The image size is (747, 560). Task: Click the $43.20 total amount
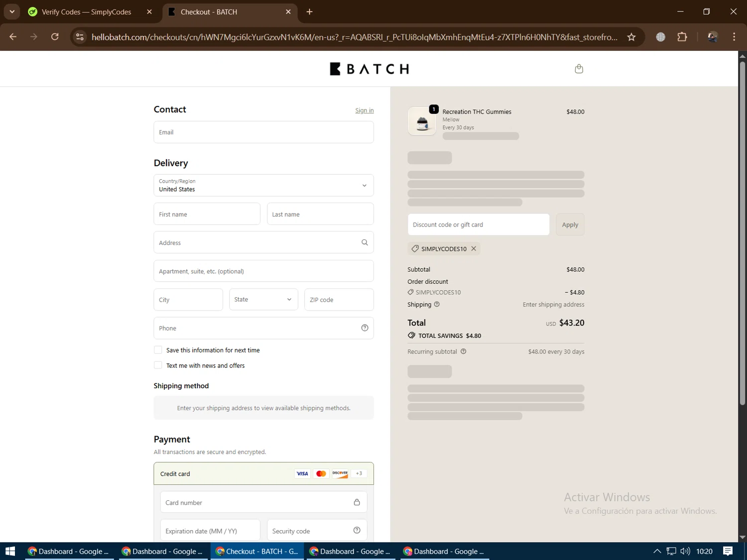tap(572, 323)
